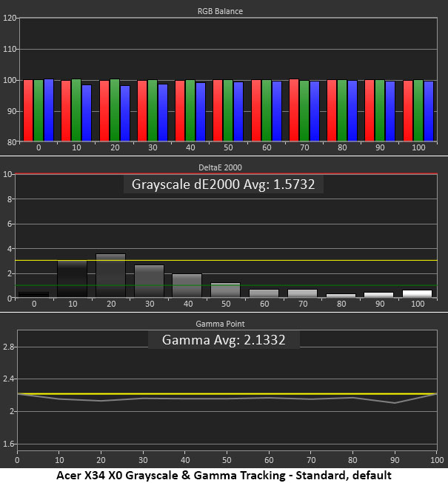Viewport: 448px width, 483px height.
Task: Click the 2.8 label on Gamma y-axis
Action: pos(9,347)
